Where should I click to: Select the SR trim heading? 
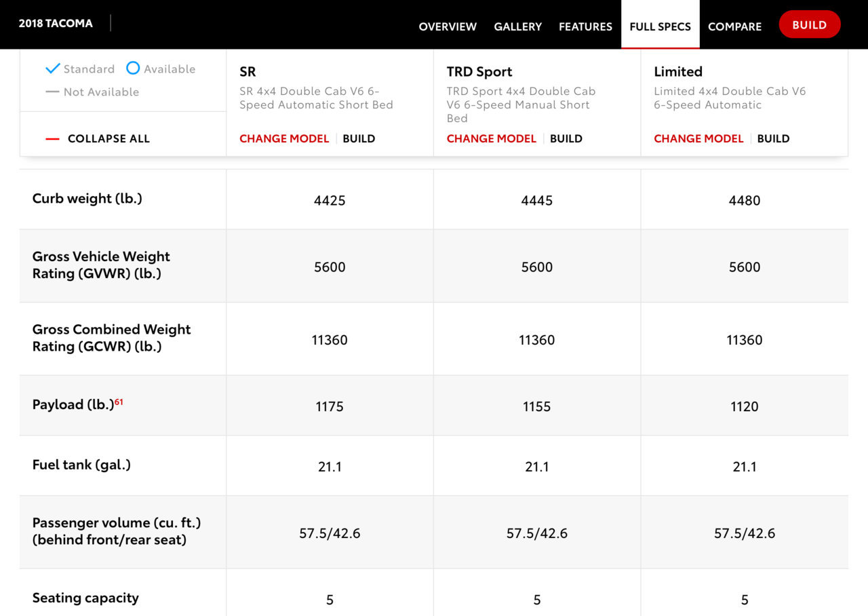click(x=248, y=71)
